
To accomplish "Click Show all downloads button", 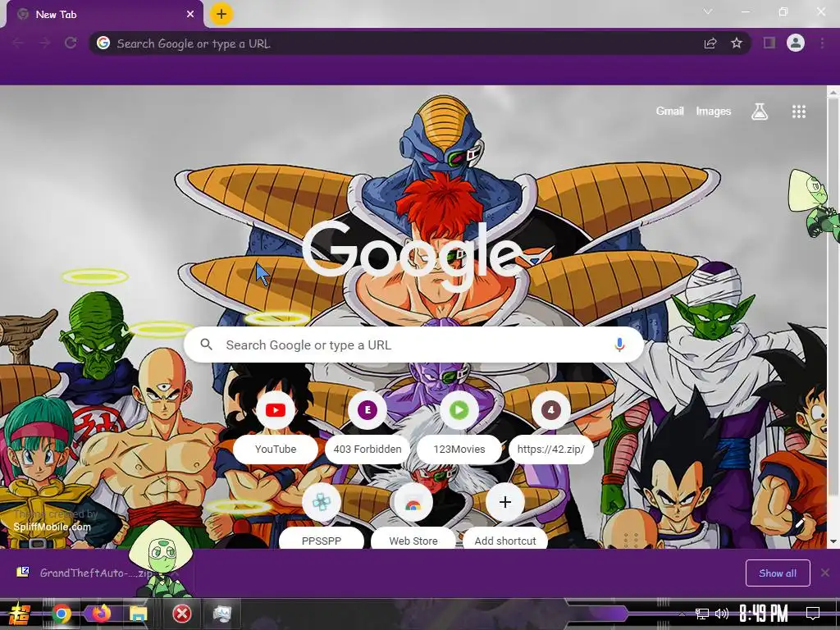I will tap(778, 573).
